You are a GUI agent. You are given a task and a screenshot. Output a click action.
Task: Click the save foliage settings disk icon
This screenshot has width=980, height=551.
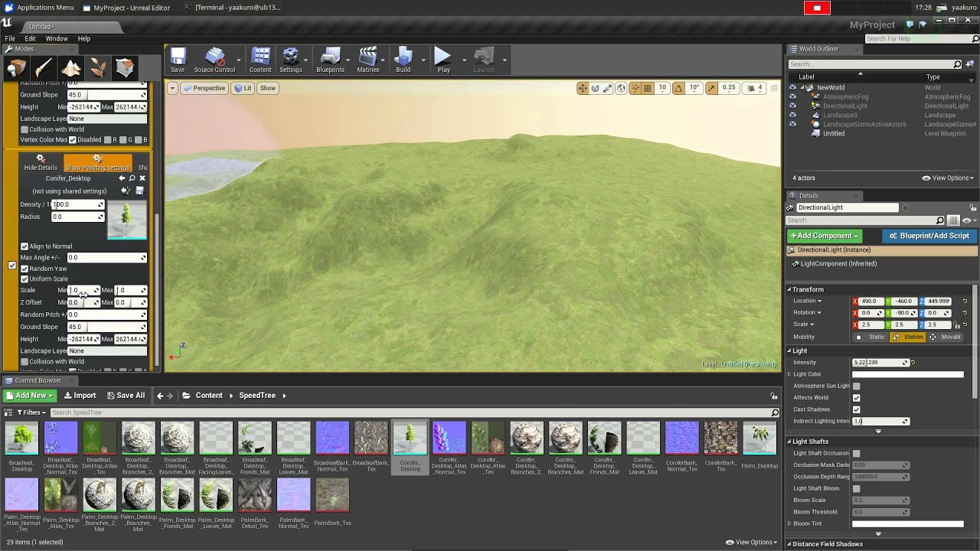tap(139, 191)
